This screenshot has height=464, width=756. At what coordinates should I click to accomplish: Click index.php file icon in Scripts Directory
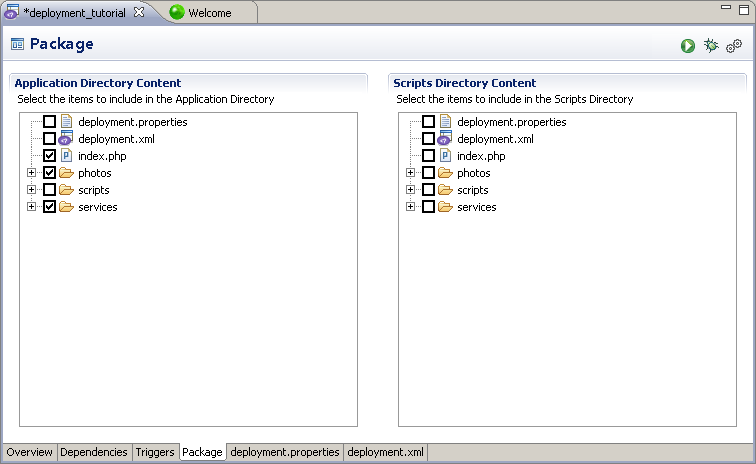click(445, 156)
